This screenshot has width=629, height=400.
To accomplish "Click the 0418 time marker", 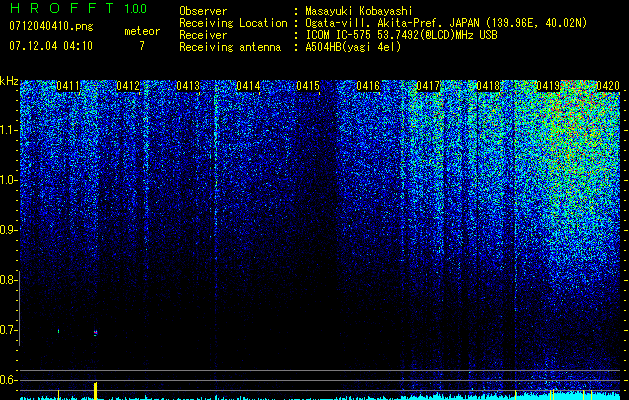I will pos(488,86).
